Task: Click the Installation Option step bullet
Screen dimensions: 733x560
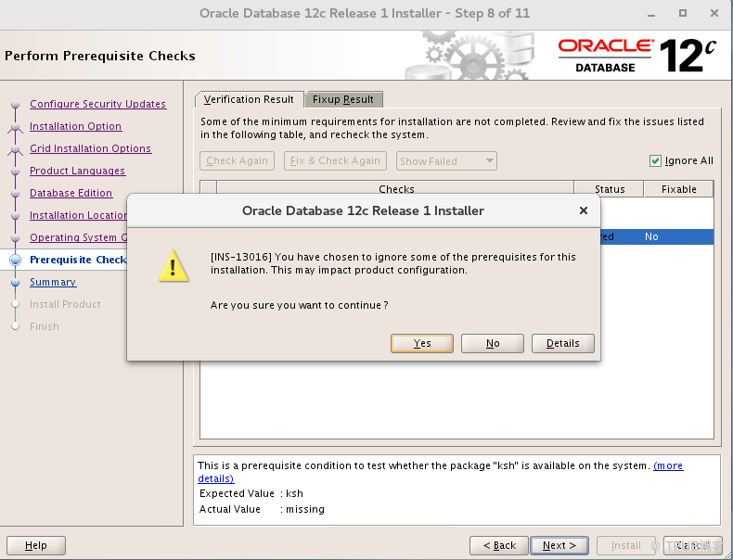Action: tap(16, 127)
